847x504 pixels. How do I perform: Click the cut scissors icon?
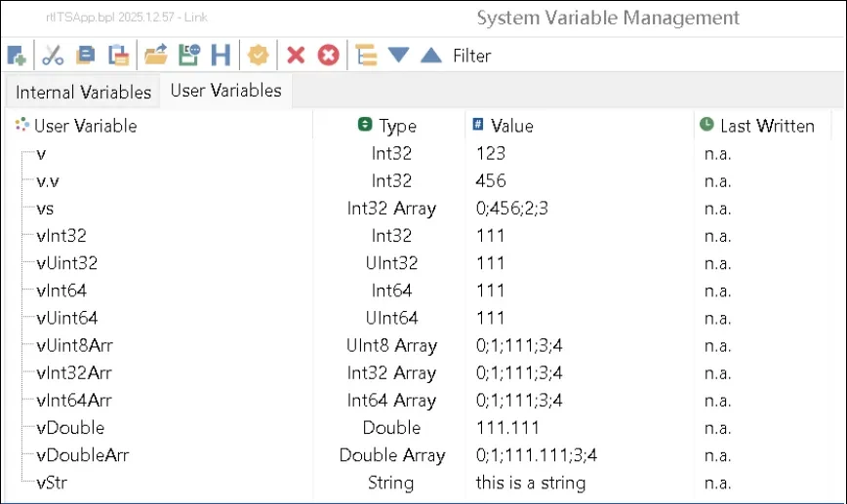pos(54,56)
